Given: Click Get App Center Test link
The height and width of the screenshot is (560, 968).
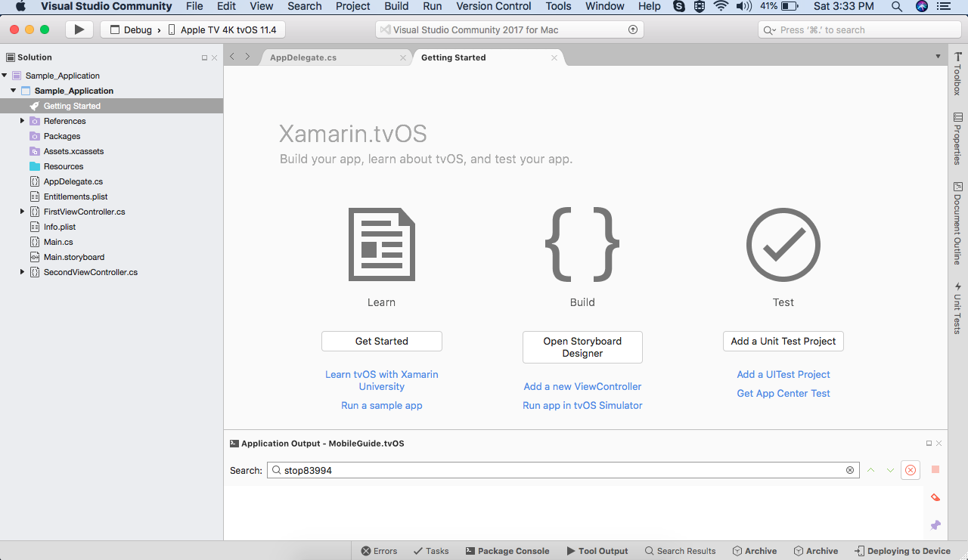Looking at the screenshot, I should [x=783, y=393].
